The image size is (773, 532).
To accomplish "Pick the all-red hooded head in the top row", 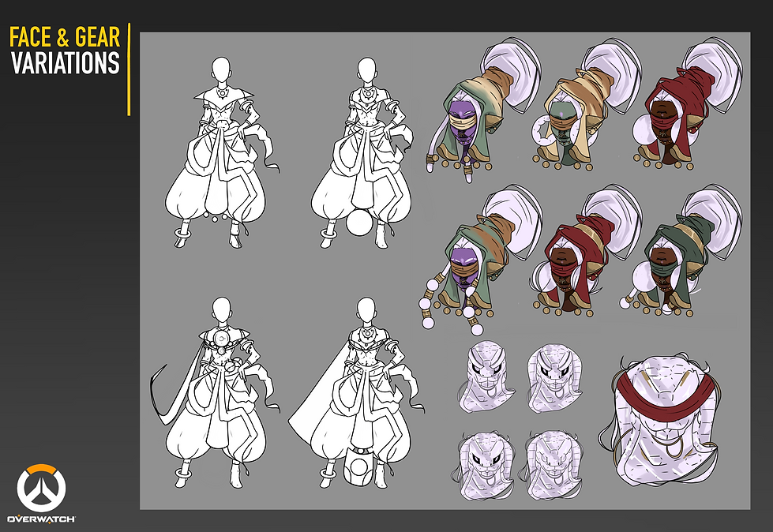I will [688, 104].
